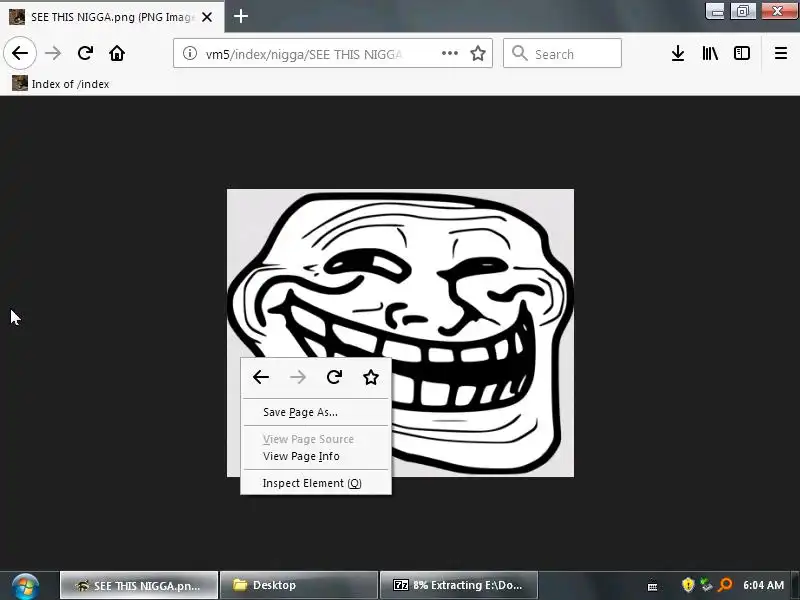
Task: Click the security shield tray icon
Action: 688,585
